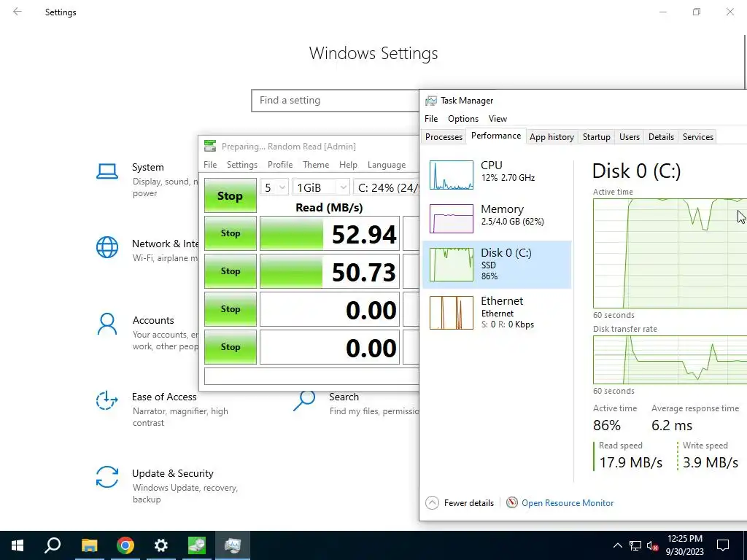
Task: Click the 50.73 read result bar
Action: tap(329, 271)
